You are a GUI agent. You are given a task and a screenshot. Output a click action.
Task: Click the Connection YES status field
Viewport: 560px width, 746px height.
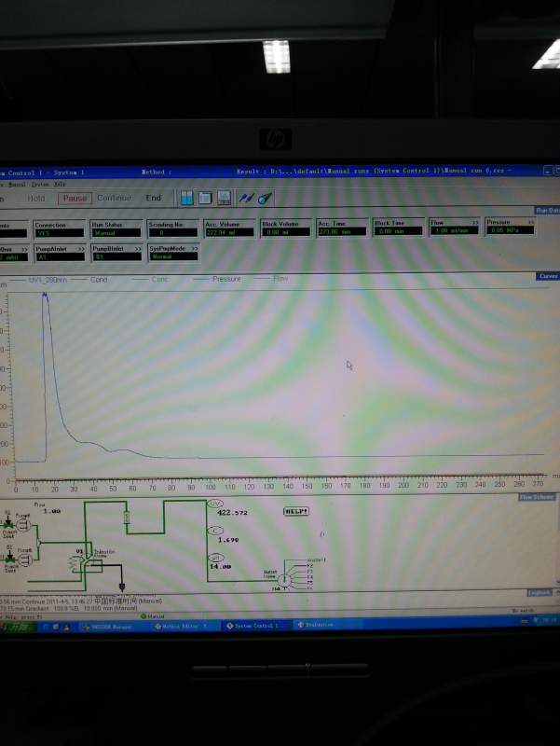tap(60, 233)
